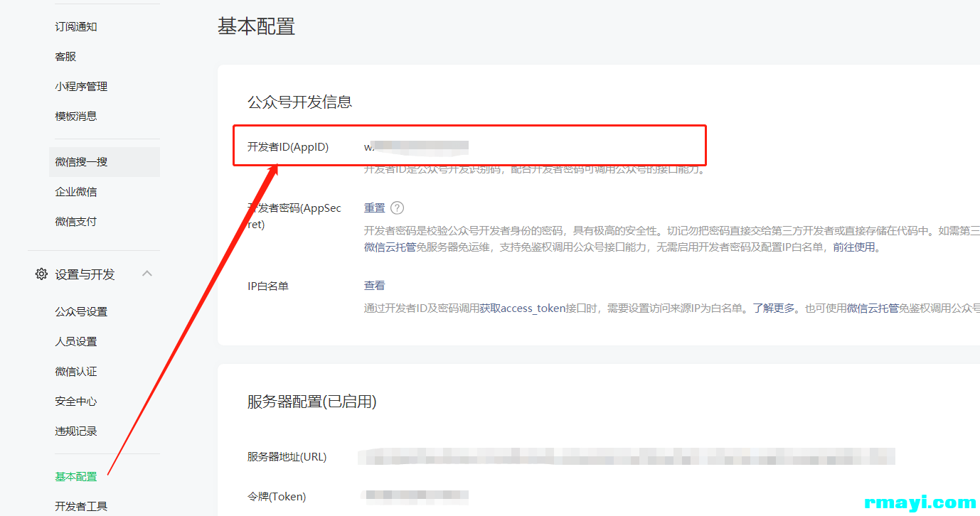
Task: Click the 令牌(Token) label
Action: click(x=277, y=497)
